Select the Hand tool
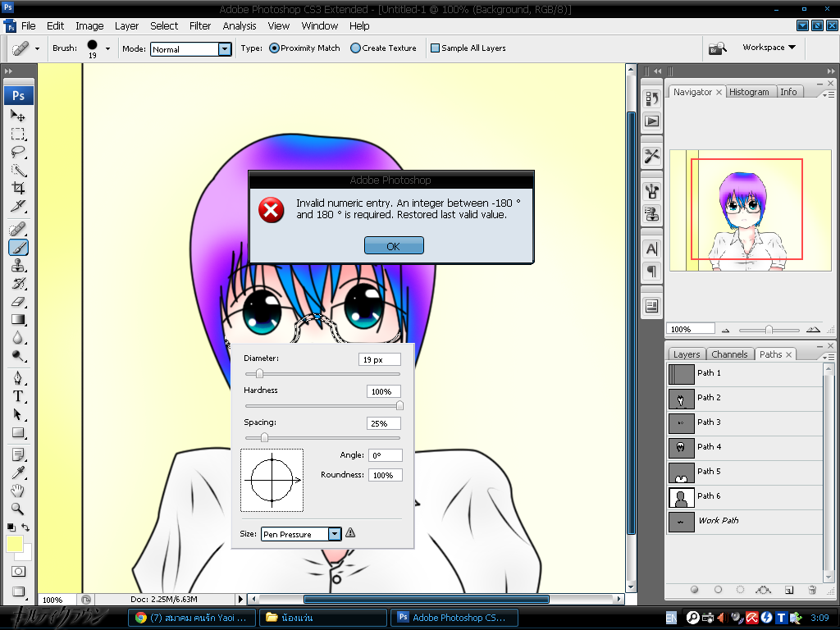 click(x=18, y=491)
